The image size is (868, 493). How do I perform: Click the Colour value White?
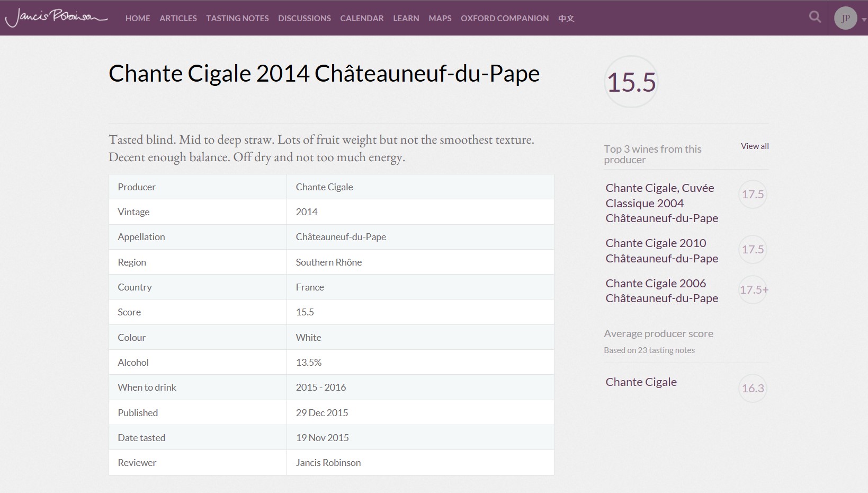pyautogui.click(x=308, y=337)
